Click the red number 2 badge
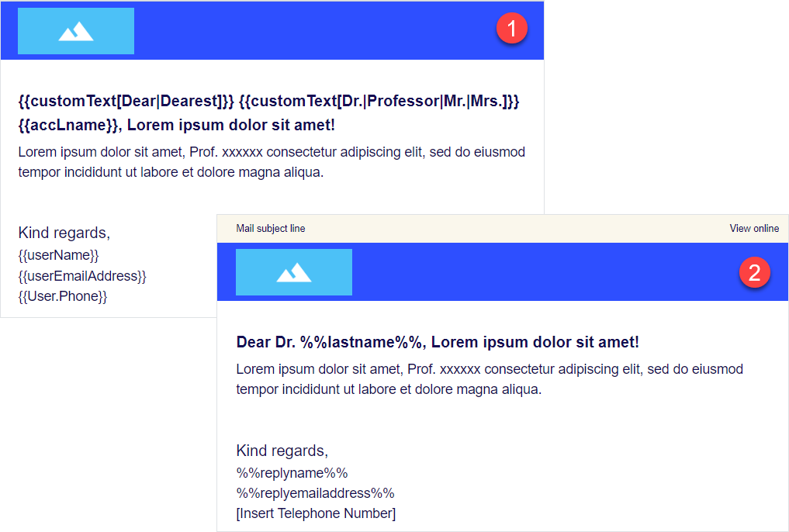Image resolution: width=789 pixels, height=532 pixels. click(754, 273)
